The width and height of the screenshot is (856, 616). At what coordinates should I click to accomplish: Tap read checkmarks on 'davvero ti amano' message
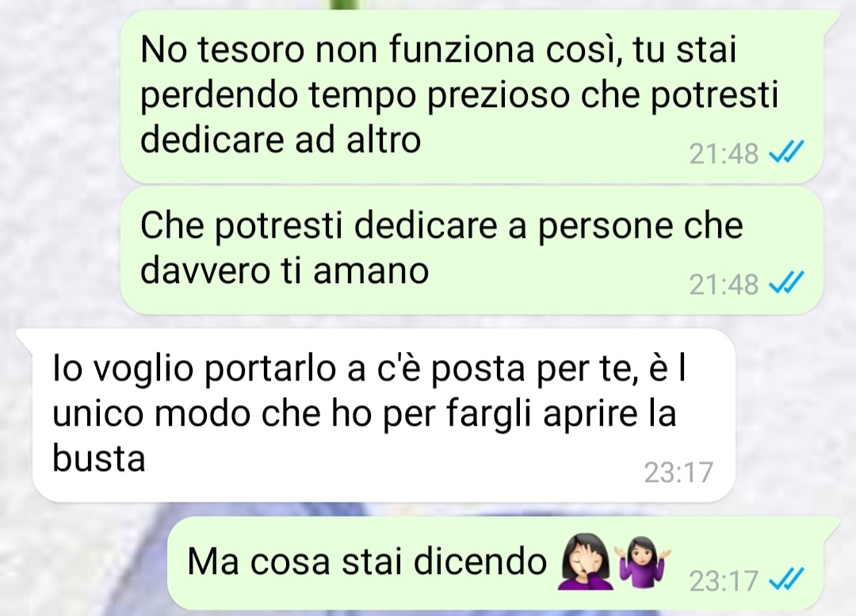(786, 283)
